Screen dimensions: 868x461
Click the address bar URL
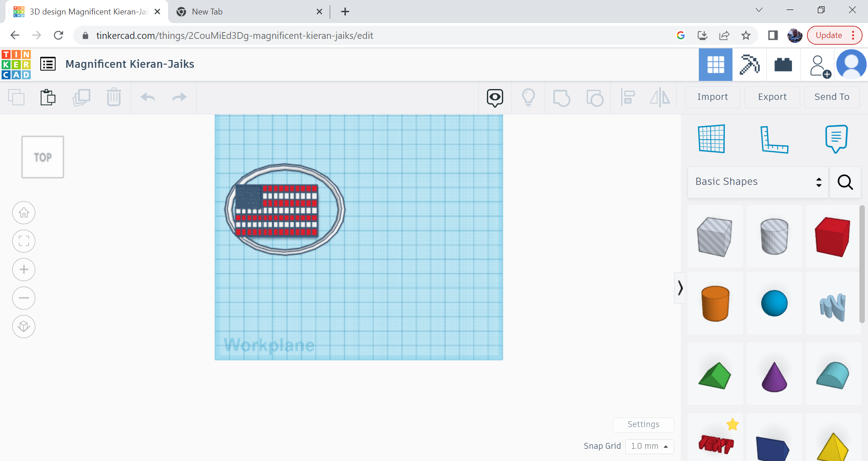[235, 35]
